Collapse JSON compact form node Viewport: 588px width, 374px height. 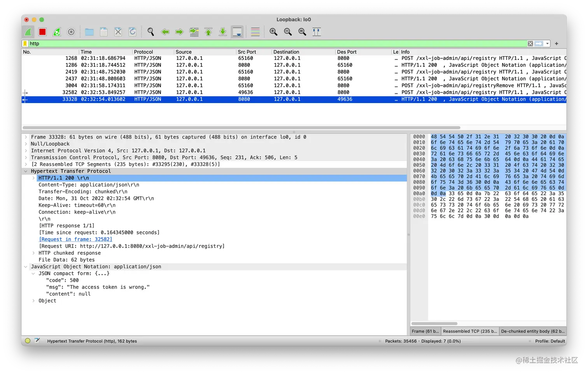tap(33, 273)
